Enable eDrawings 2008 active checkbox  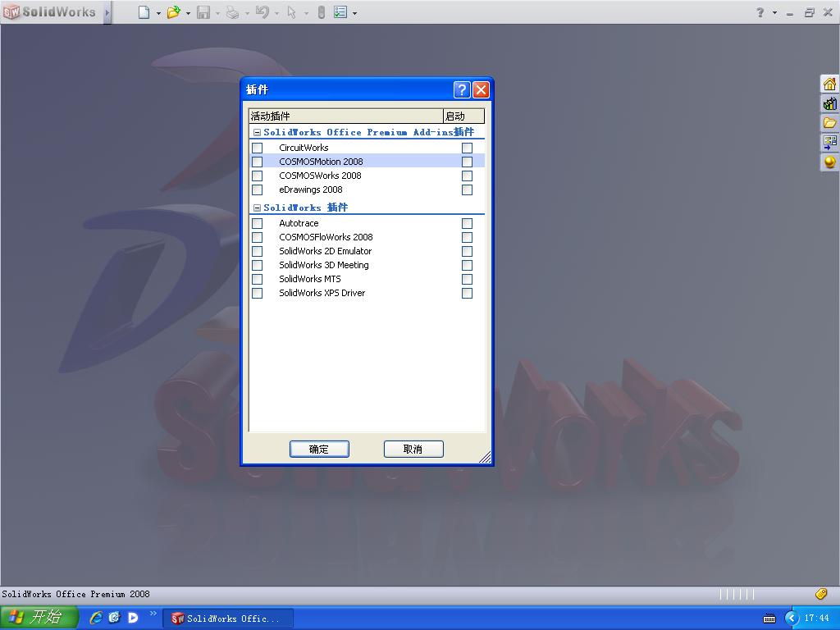click(x=257, y=189)
